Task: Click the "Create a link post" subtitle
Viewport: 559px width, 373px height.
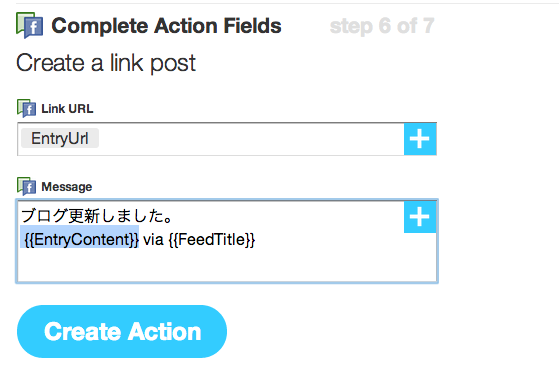Action: tap(106, 63)
